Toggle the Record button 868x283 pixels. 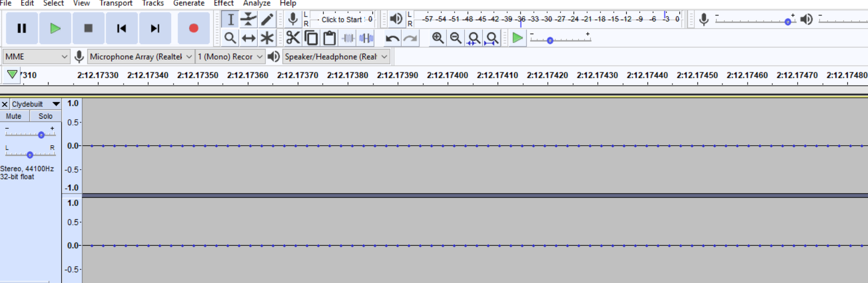pyautogui.click(x=193, y=28)
